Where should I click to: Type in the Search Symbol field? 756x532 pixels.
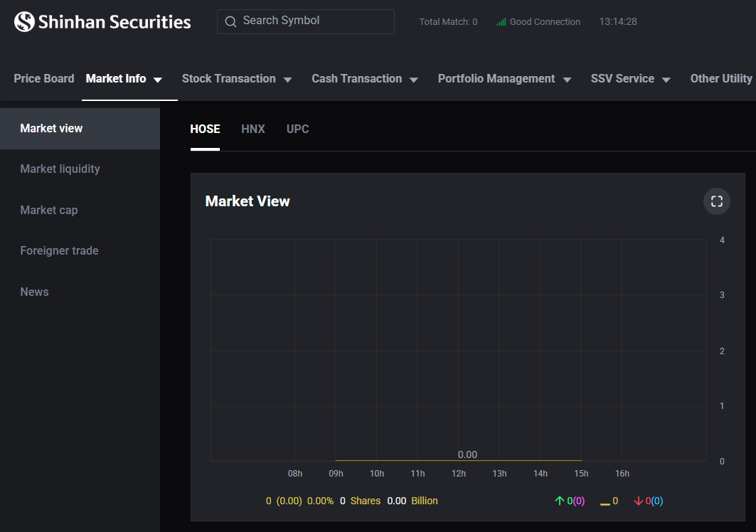click(x=313, y=21)
